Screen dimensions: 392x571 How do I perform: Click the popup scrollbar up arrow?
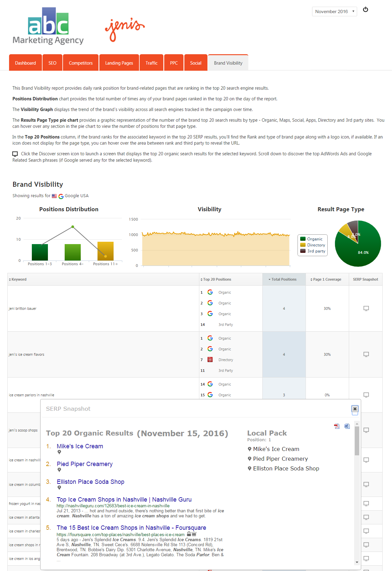pos(357,424)
